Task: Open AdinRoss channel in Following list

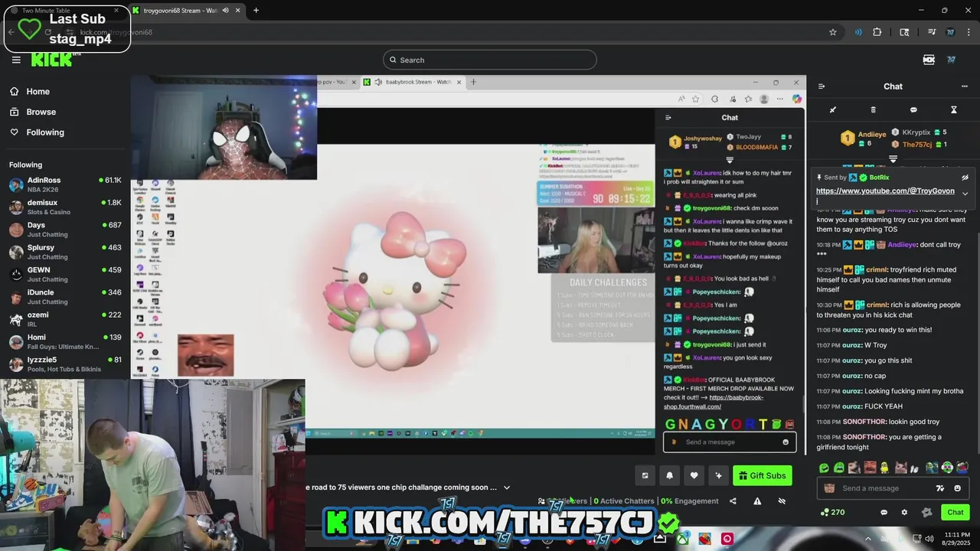Action: pos(65,184)
